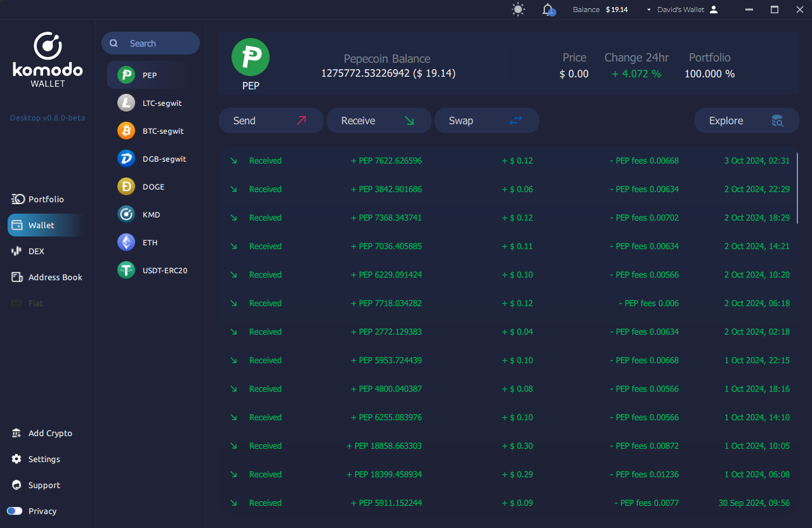The width and height of the screenshot is (812, 528).
Task: Click the Komodo Wallet logo
Action: coord(48,60)
